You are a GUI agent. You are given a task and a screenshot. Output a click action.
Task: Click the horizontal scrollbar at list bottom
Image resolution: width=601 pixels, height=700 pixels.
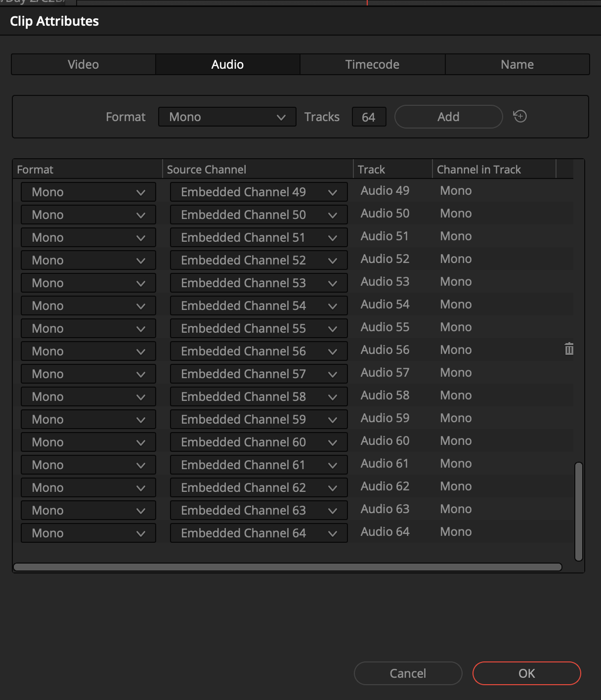[x=287, y=567]
